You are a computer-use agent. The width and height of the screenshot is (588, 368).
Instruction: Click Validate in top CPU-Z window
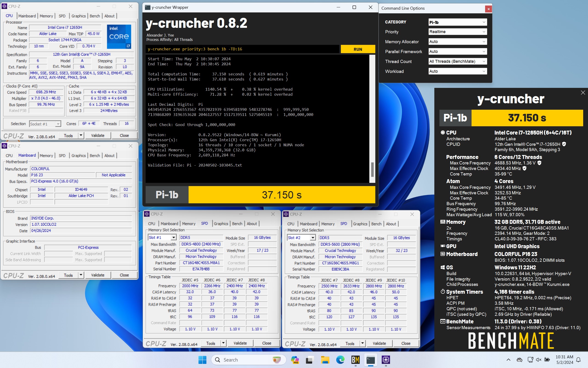[98, 135]
